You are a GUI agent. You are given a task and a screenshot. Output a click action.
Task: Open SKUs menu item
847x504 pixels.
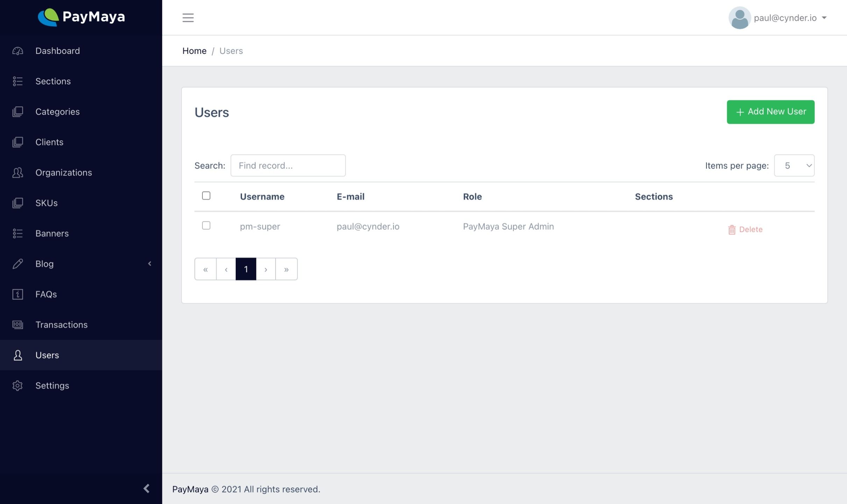point(81,203)
